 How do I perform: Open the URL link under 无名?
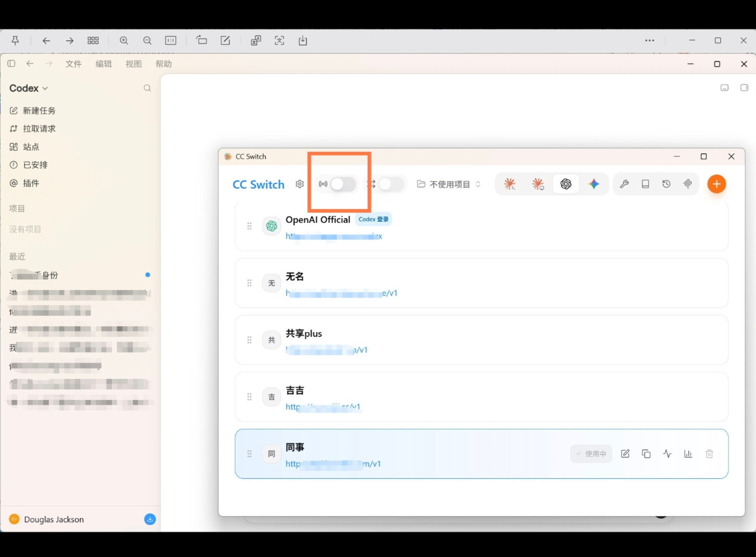(x=341, y=293)
